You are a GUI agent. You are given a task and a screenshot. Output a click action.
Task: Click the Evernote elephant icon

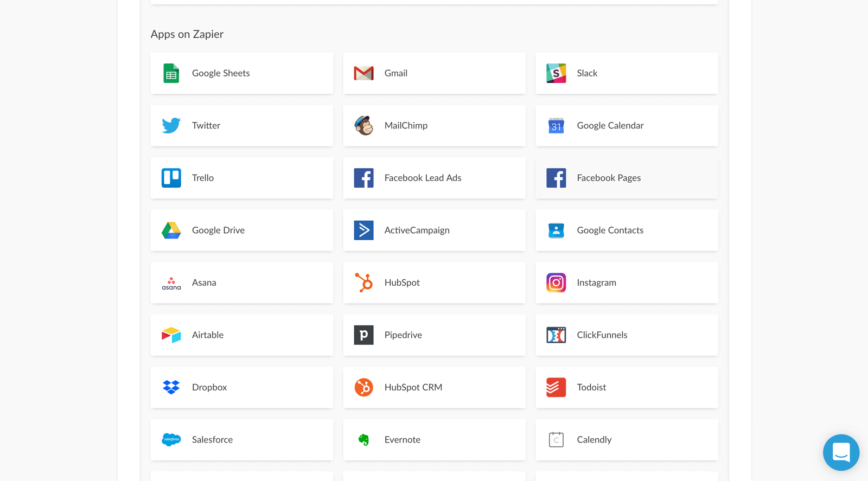tap(363, 440)
